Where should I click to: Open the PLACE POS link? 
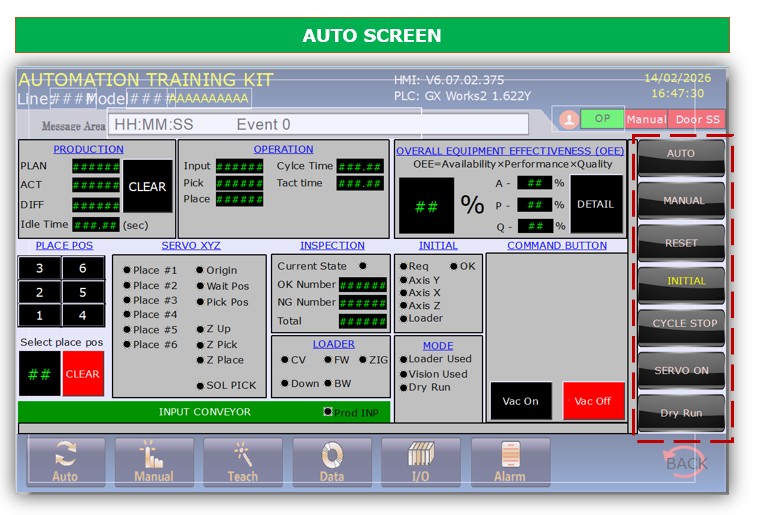click(x=64, y=245)
